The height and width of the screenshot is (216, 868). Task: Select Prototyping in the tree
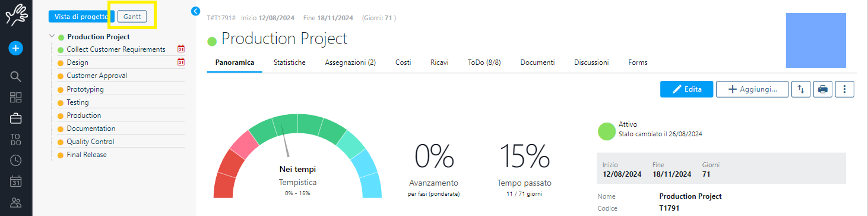(x=85, y=89)
